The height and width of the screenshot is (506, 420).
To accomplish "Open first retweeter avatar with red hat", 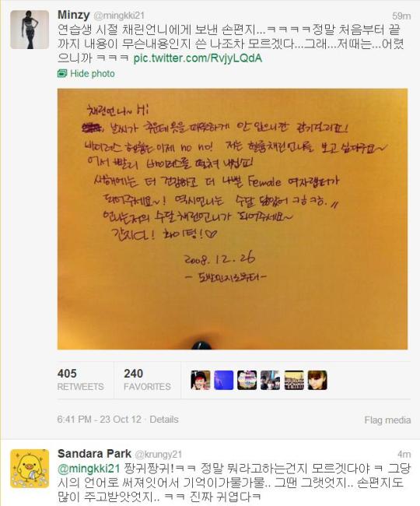I will click(201, 380).
